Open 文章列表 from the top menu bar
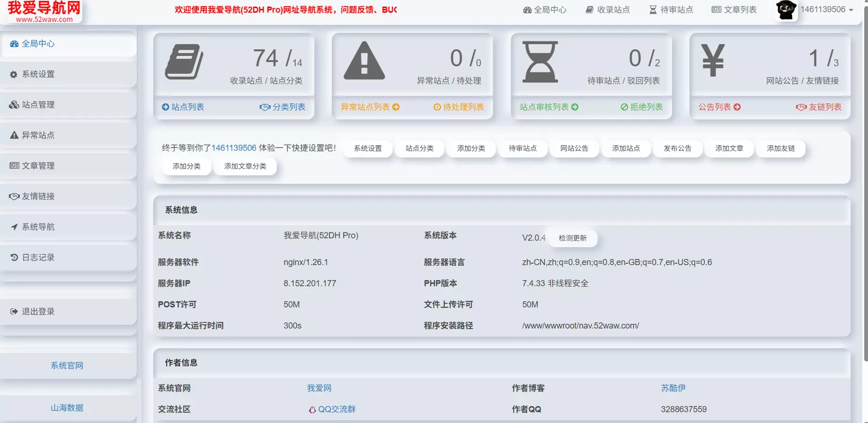Viewport: 868px width, 423px height. (x=734, y=9)
